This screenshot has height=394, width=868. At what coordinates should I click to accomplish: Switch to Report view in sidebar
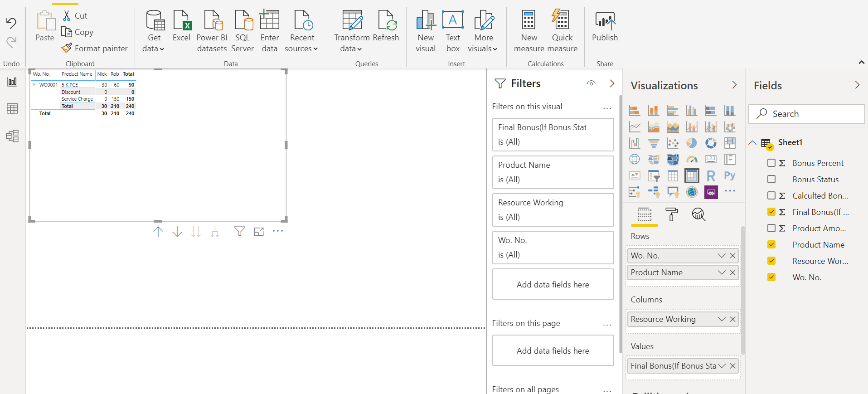pyautogui.click(x=12, y=82)
